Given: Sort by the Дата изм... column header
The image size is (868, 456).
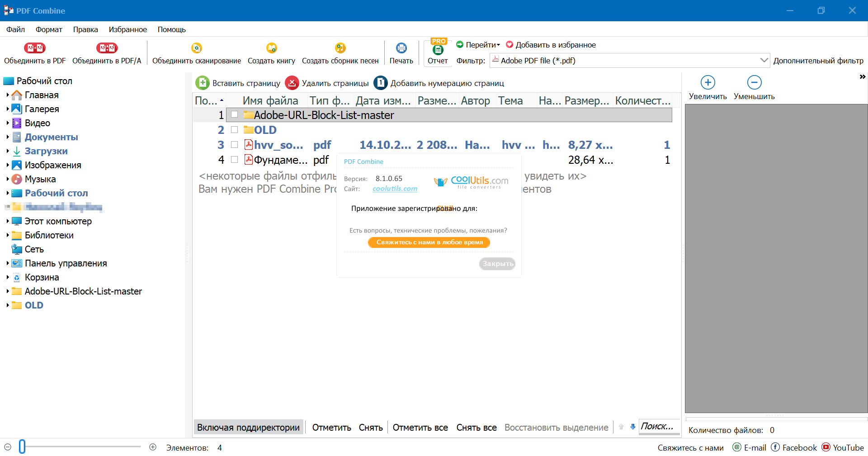Looking at the screenshot, I should point(383,100).
